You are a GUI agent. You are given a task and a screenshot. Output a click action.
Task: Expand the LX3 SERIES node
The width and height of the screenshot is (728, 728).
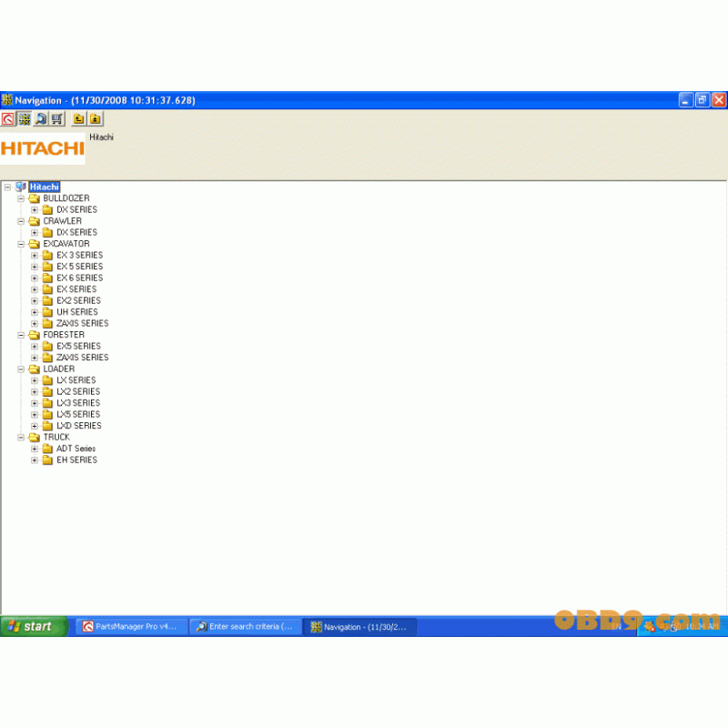click(35, 403)
